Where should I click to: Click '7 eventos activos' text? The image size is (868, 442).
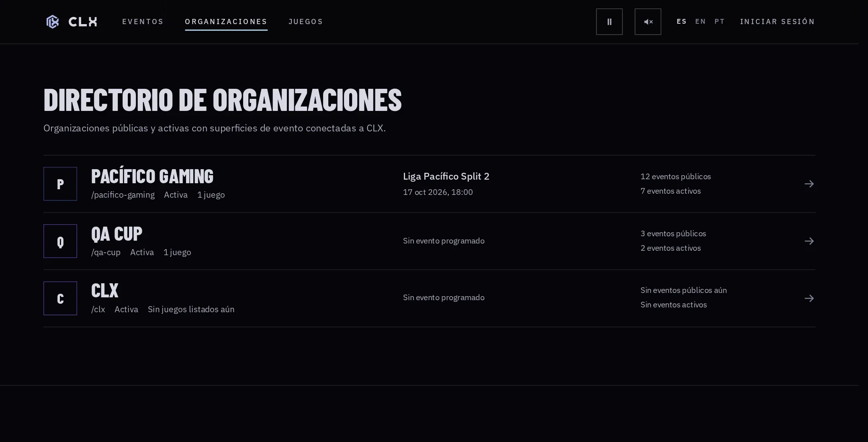click(671, 191)
